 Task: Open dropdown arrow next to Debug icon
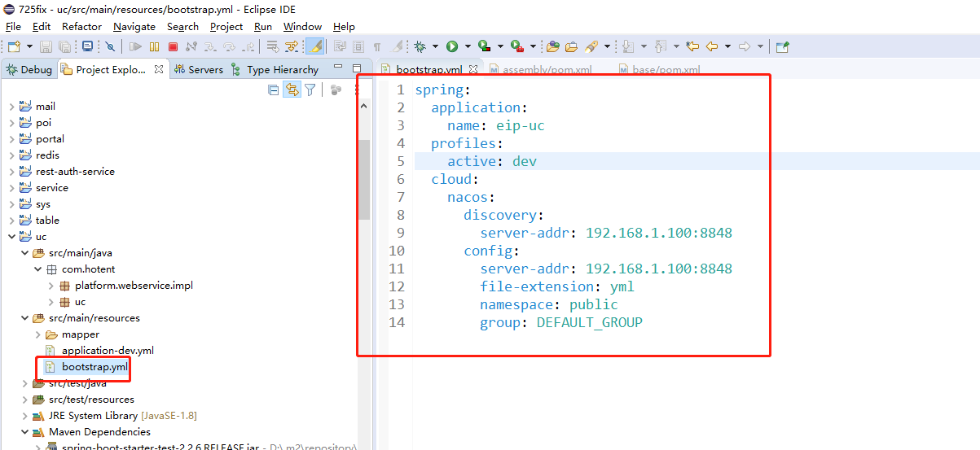tap(435, 47)
